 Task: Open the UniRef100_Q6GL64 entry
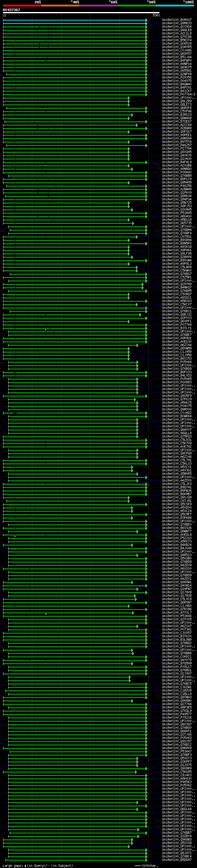tap(177, 809)
